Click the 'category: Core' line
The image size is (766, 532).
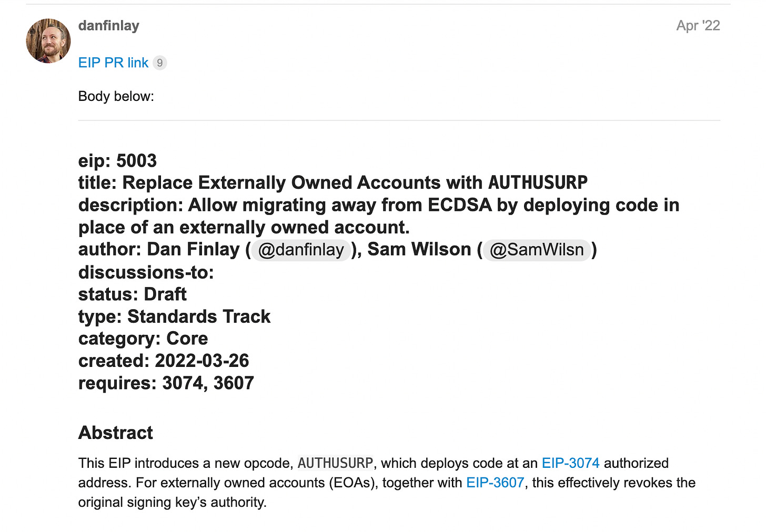[x=143, y=339]
